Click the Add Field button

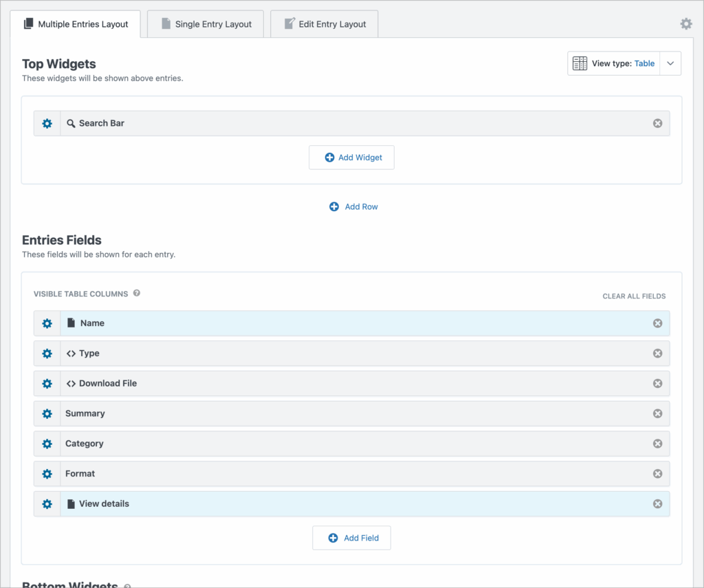click(351, 538)
